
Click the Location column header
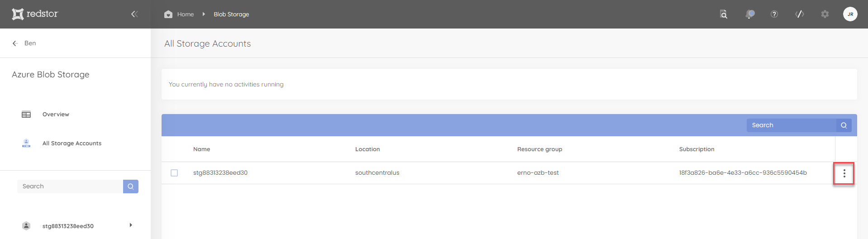pos(367,149)
